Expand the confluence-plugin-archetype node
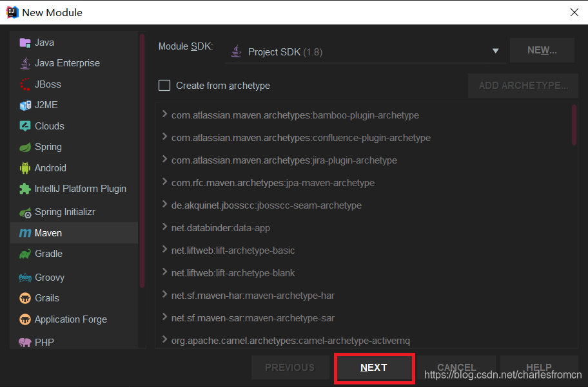This screenshot has height=387, width=588. tap(164, 137)
